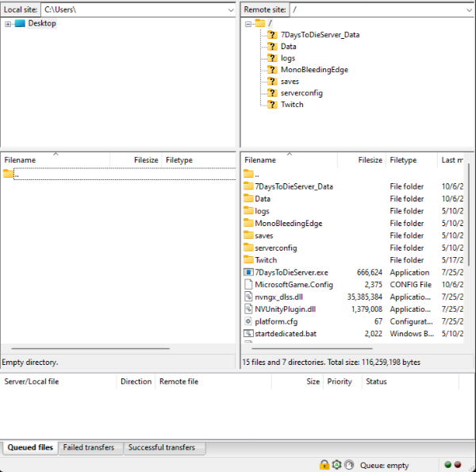Click the serverconfig folder in remote tree

301,93
